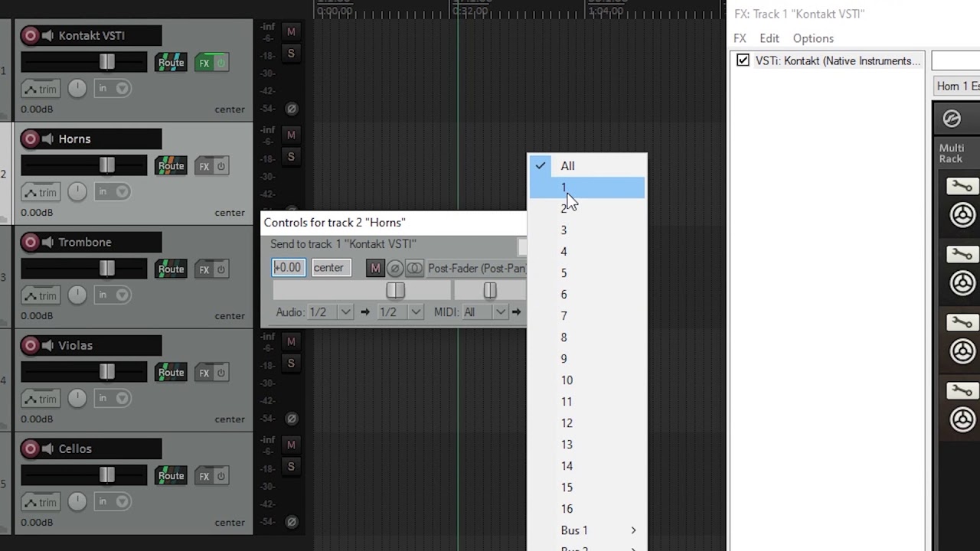980x551 pixels.
Task: Expand the Bus 1 submenu
Action: tap(587, 530)
